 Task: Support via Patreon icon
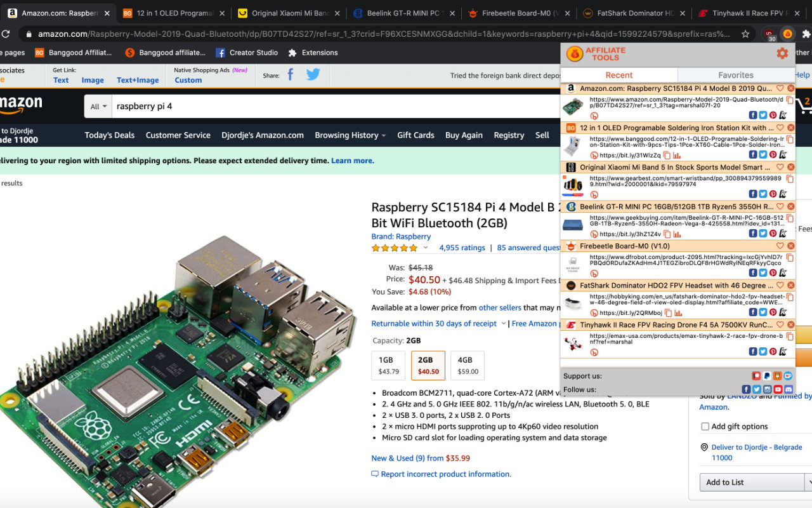click(x=756, y=376)
